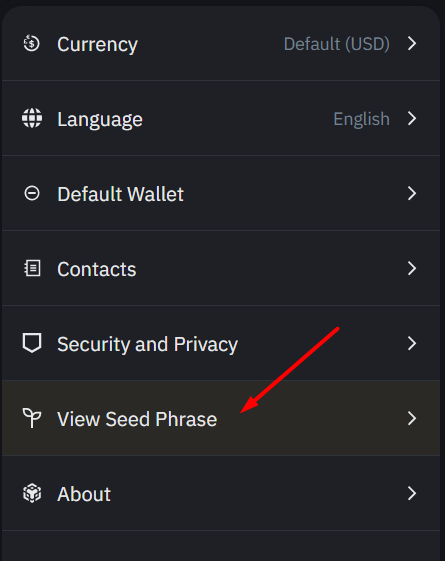Expand Currency with its chevron arrow
The width and height of the screenshot is (445, 561).
coord(412,43)
